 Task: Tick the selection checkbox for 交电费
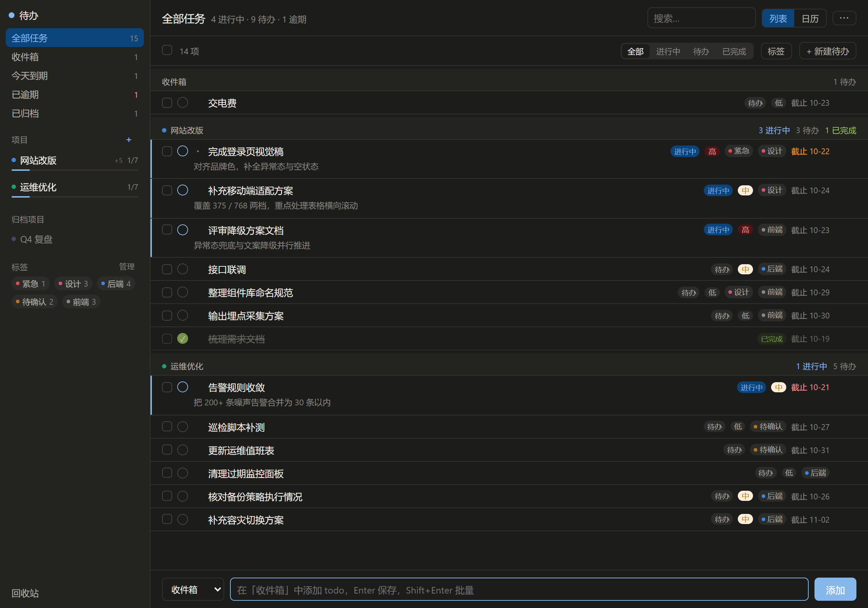point(167,102)
